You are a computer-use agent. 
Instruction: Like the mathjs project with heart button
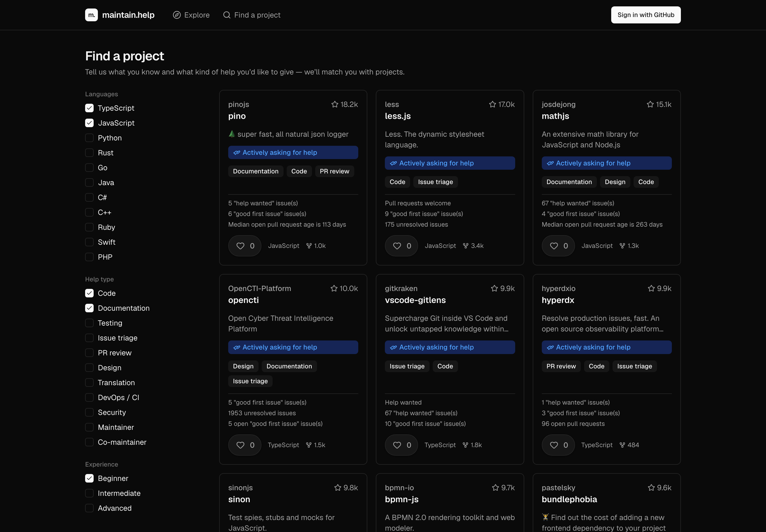[x=558, y=246]
